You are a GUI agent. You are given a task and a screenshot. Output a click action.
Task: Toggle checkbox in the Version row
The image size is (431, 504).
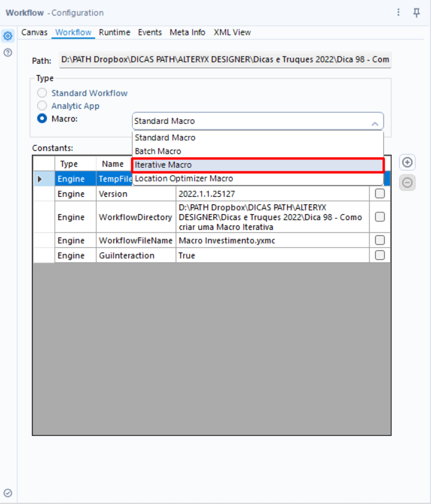[380, 194]
